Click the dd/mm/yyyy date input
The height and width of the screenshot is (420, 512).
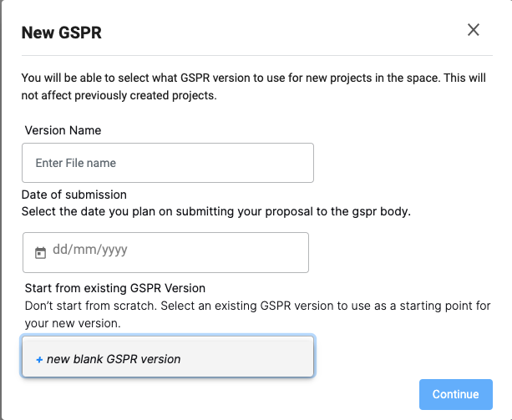click(165, 252)
